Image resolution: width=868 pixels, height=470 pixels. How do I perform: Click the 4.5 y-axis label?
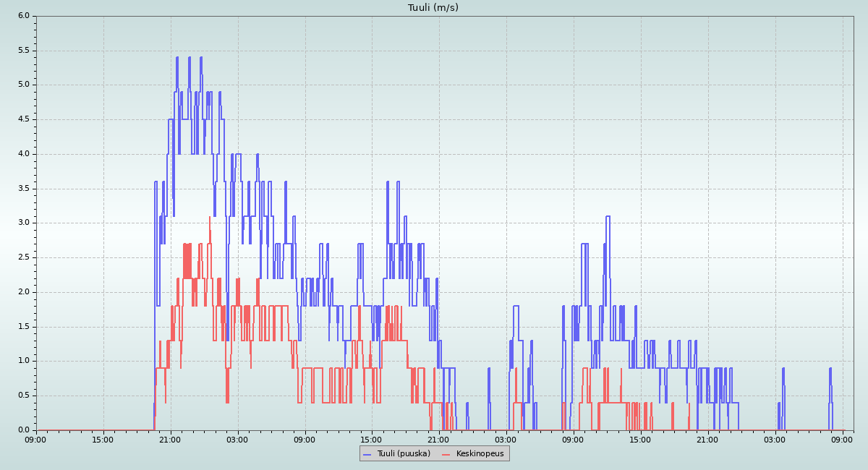[23, 119]
